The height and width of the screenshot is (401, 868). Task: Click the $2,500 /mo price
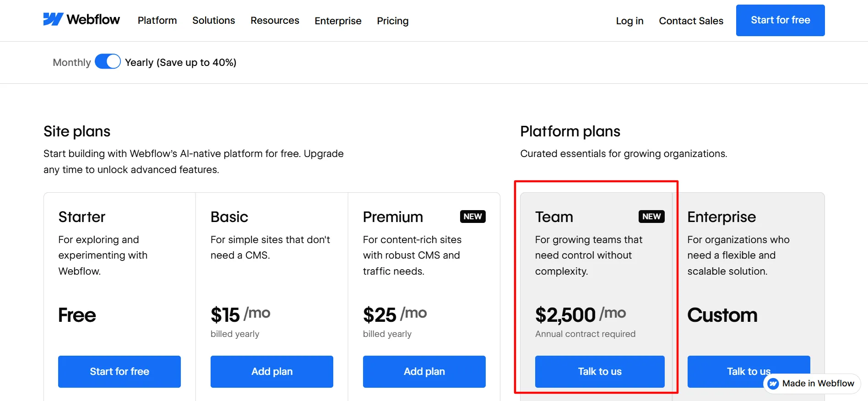[x=580, y=314]
